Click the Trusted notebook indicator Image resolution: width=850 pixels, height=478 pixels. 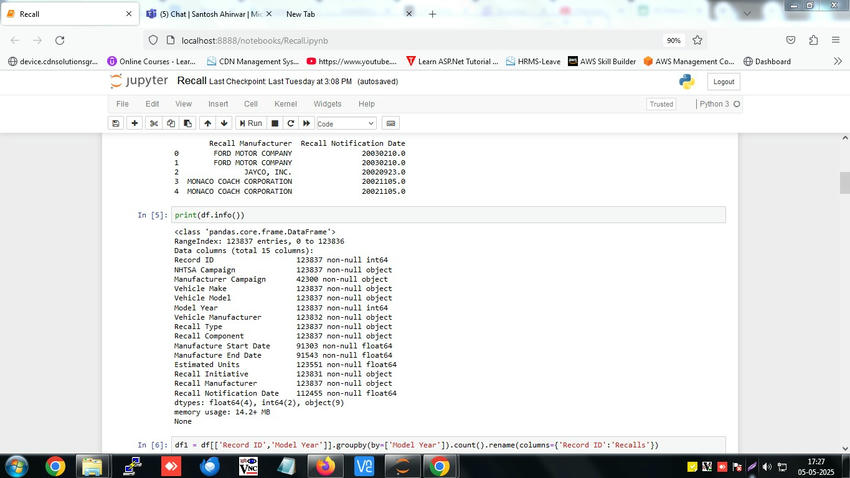click(661, 104)
